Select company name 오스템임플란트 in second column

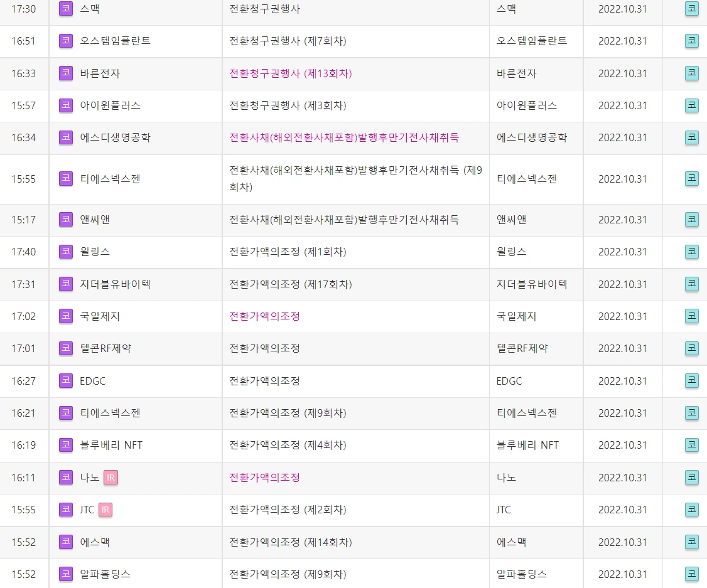tap(115, 41)
